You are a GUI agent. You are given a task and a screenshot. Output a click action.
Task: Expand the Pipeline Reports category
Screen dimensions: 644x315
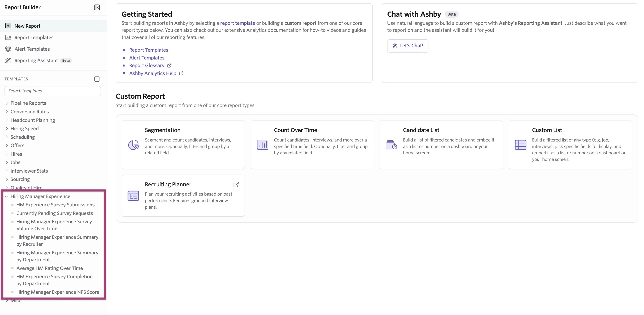coord(7,103)
